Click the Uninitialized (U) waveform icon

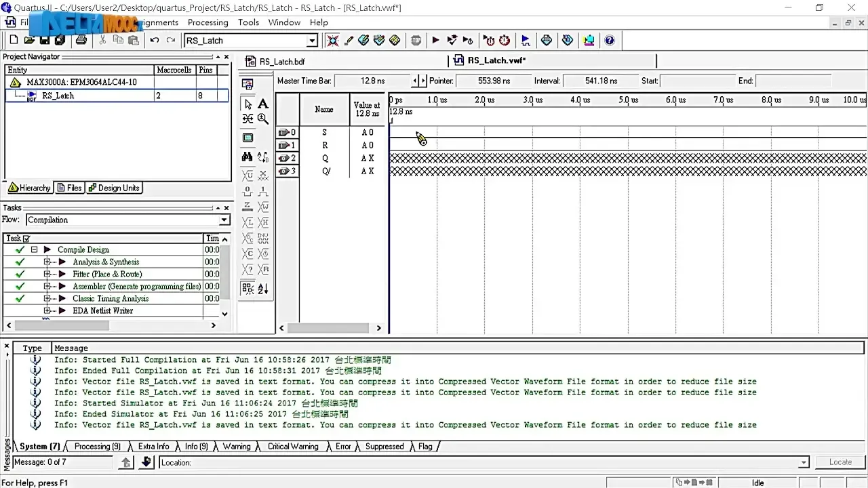(248, 176)
